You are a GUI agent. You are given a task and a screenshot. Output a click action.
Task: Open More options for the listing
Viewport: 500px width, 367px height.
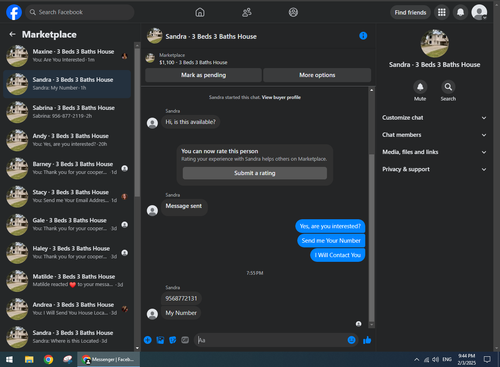coord(317,75)
